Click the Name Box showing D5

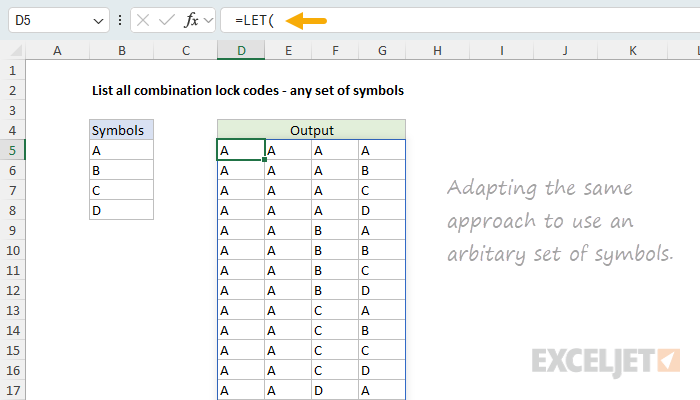tap(58, 21)
